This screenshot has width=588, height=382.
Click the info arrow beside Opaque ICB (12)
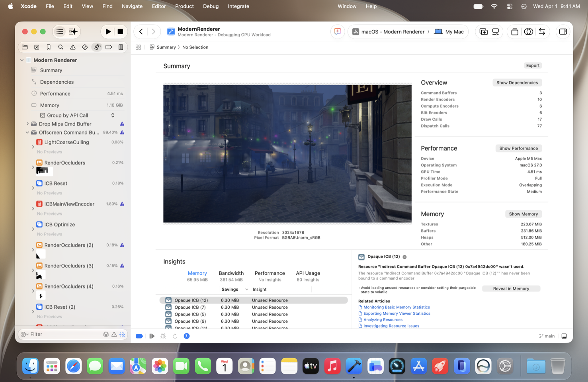point(404,257)
